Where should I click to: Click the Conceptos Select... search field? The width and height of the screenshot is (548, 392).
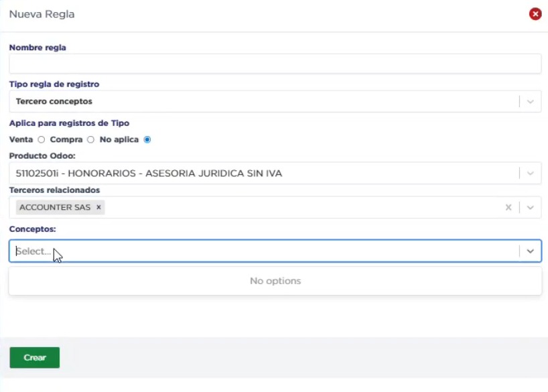tap(261, 251)
